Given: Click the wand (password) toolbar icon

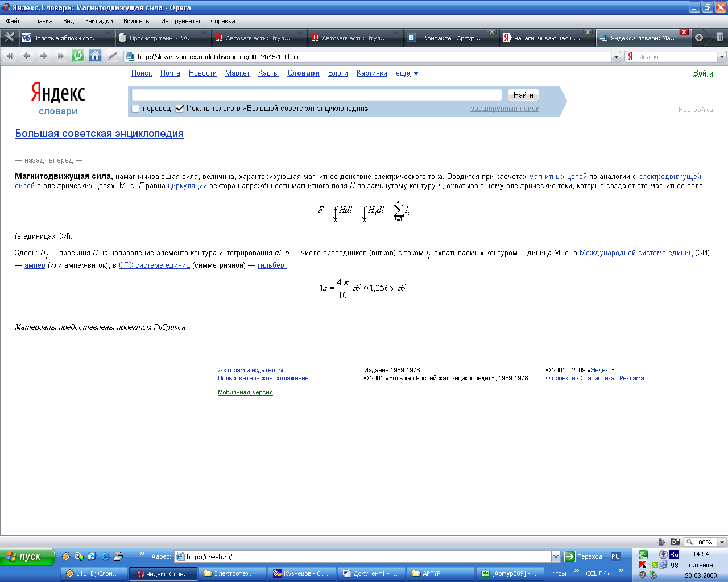Looking at the screenshot, I should [112, 56].
